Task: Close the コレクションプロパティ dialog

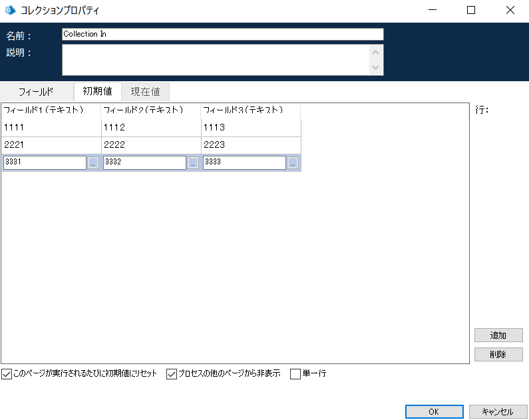Action: pyautogui.click(x=510, y=10)
